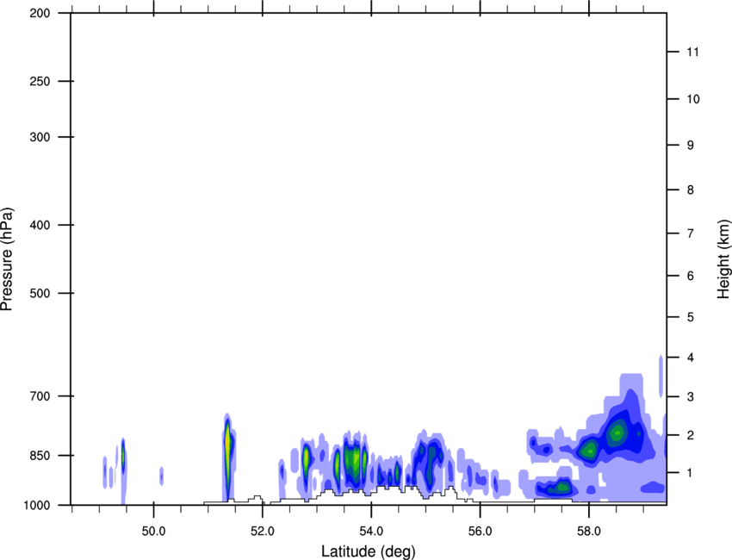Click the 4 km height label
Image resolution: width=732 pixels, height=560 pixels.
[691, 358]
